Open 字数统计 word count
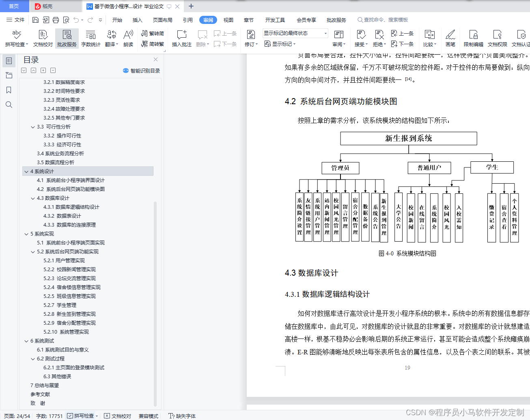Screen dimensions: 530x420 (x=91, y=39)
